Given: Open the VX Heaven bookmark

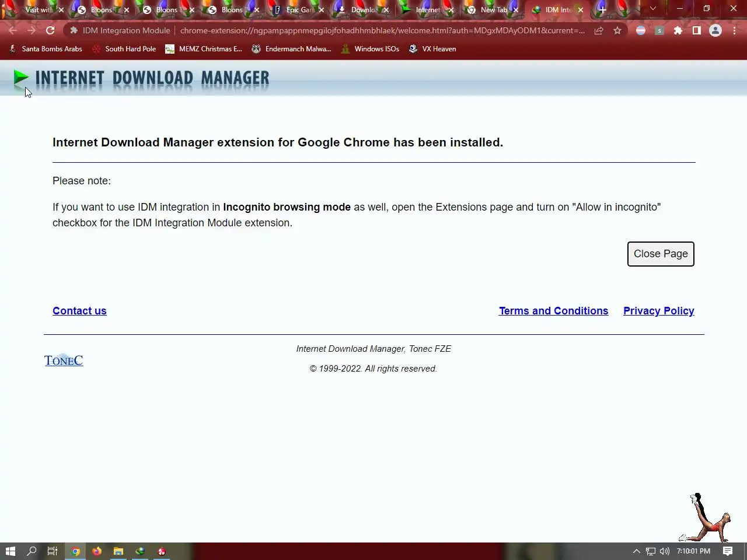Looking at the screenshot, I should click(432, 49).
